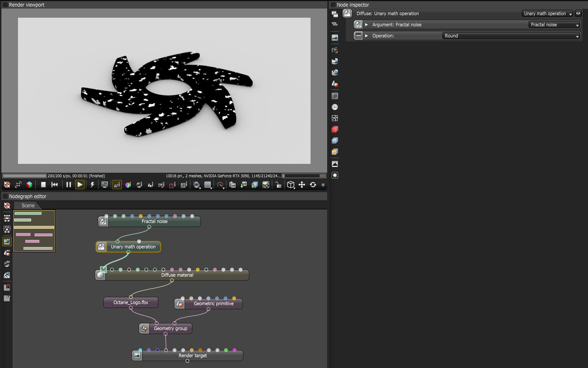Click the recenter view icon in render toolbar

7,185
